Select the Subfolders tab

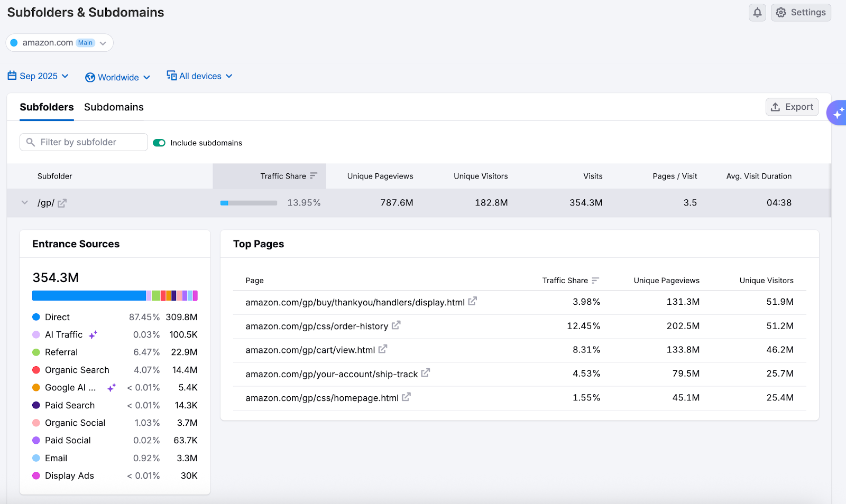pyautogui.click(x=47, y=107)
